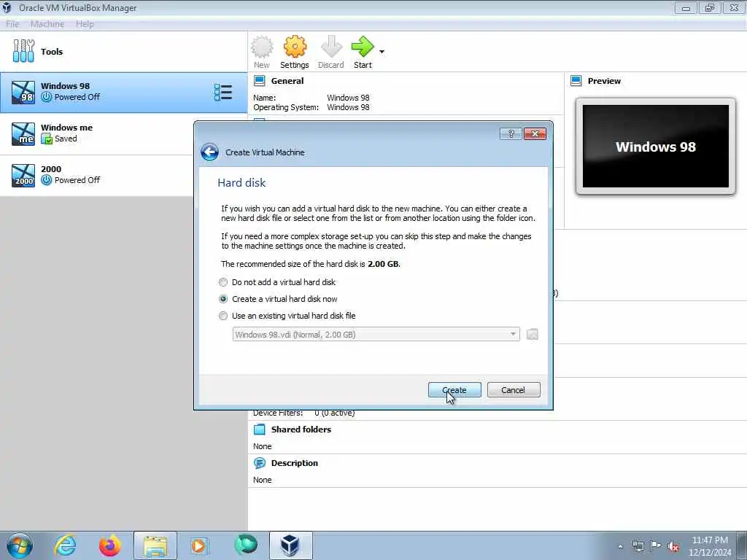The image size is (747, 560).
Task: Click the Create button
Action: click(x=454, y=390)
